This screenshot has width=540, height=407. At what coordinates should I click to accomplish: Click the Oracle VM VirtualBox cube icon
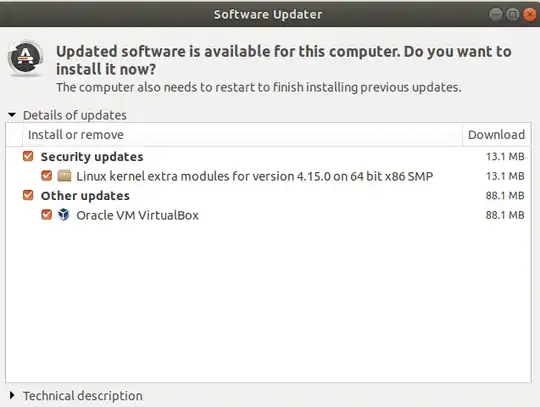64,215
